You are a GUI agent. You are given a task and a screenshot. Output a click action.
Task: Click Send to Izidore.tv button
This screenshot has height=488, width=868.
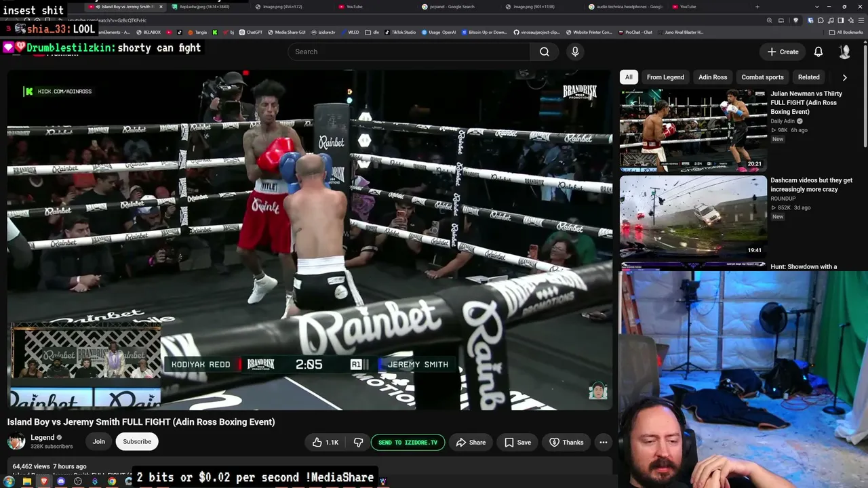[408, 443]
